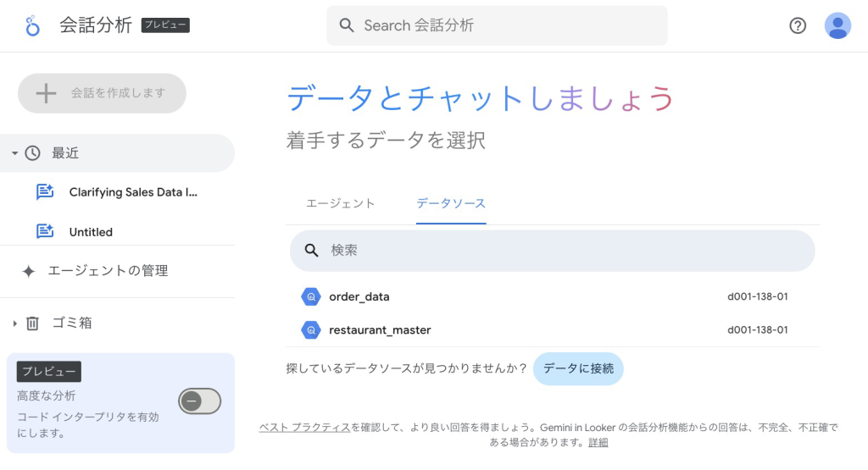Click the restaurant_master BigQuery icon
The width and height of the screenshot is (868, 470).
point(311,329)
